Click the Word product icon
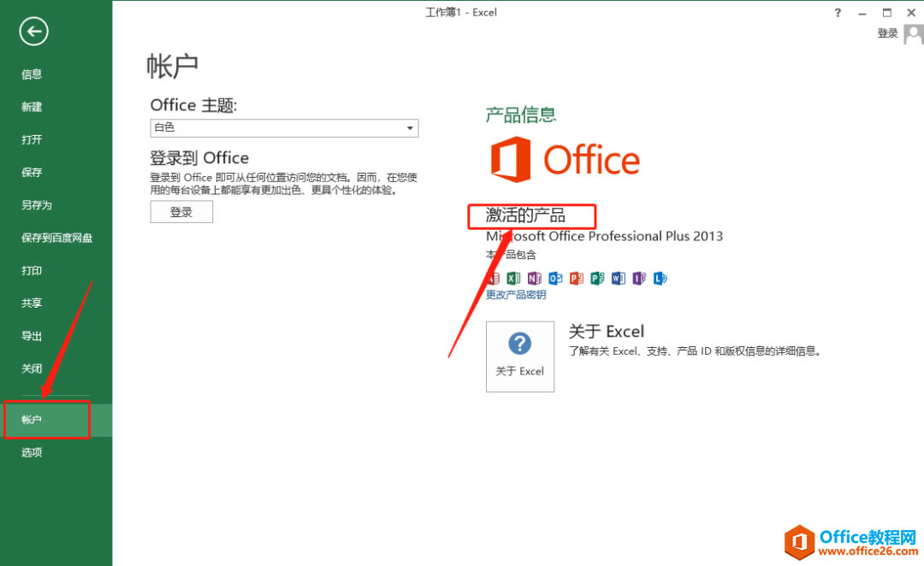The image size is (924, 566). 619,278
